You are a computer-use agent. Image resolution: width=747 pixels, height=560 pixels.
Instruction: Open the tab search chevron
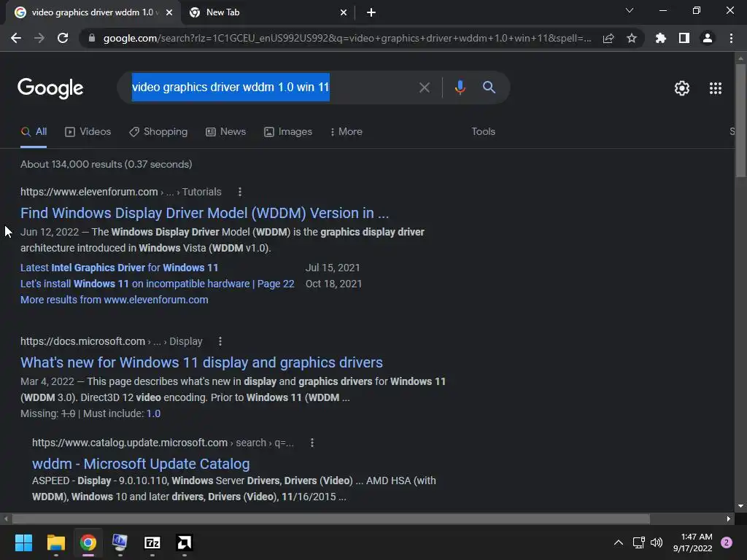pyautogui.click(x=630, y=10)
